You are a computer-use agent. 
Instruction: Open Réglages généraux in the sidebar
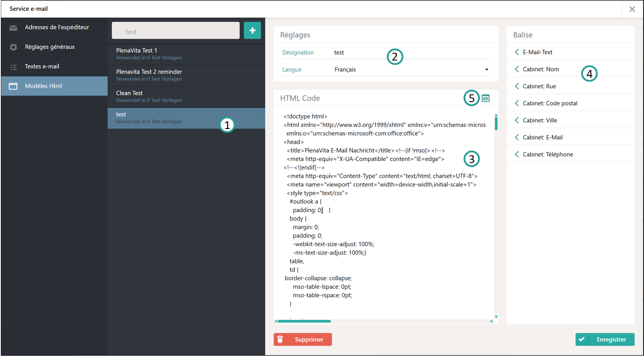tap(50, 47)
